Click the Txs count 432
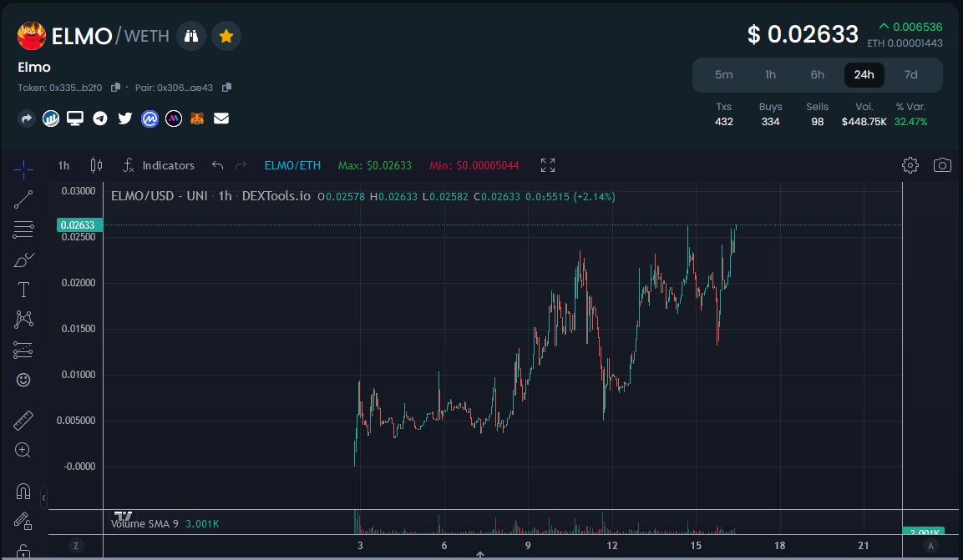Viewport: 963px width, 560px height. tap(723, 122)
